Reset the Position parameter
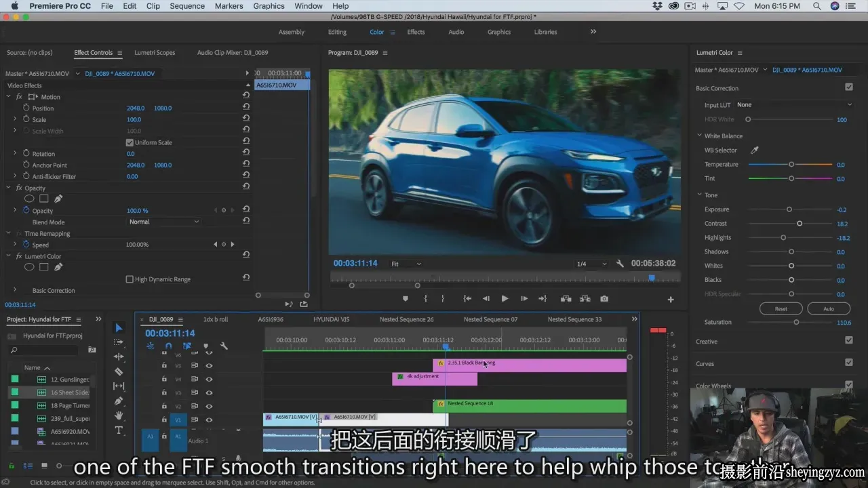The width and height of the screenshot is (868, 488). coord(246,108)
